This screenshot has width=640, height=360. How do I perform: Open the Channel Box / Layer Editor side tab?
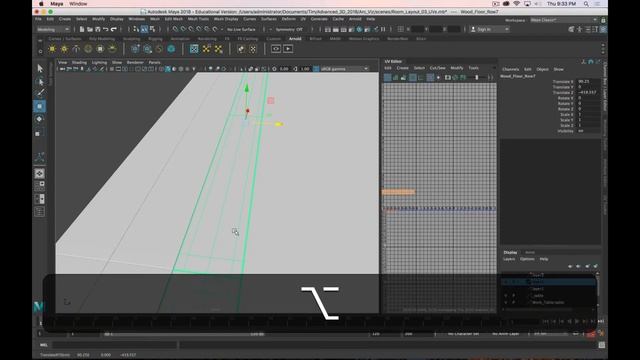click(604, 88)
